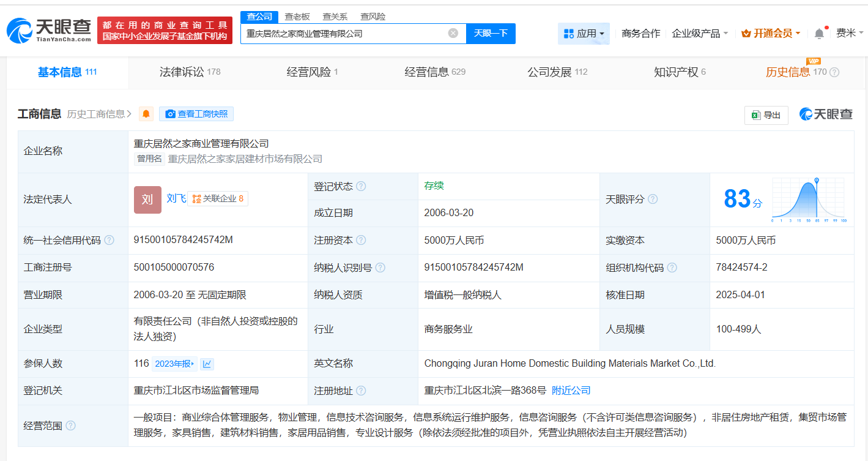Click the TianYanCha logo in header

[x=49, y=31]
